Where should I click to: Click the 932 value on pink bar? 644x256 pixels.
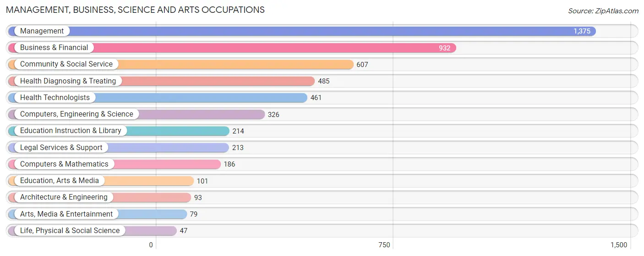point(444,48)
